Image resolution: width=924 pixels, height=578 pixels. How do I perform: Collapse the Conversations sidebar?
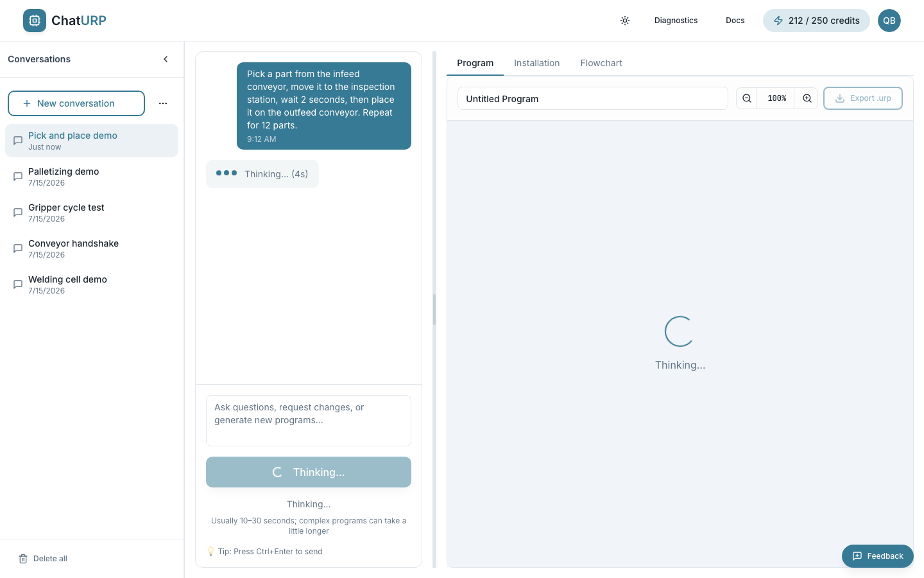tap(166, 59)
